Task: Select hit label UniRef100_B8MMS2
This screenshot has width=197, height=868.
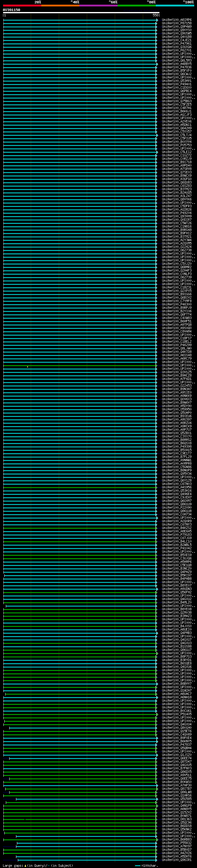Action: point(176,440)
